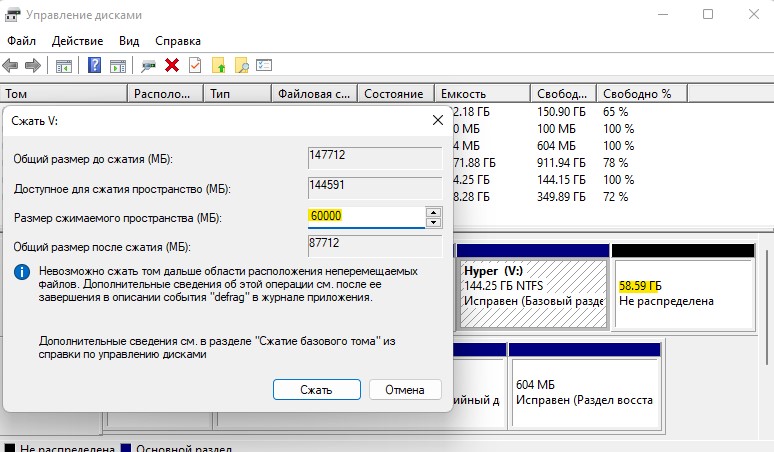Minimize the Управление дисками window
Viewport: 774px width, 452px height.
coord(662,14)
